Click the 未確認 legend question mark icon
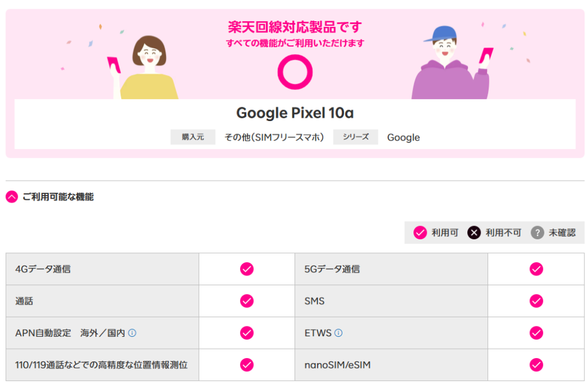This screenshot has width=588, height=385. tap(537, 233)
